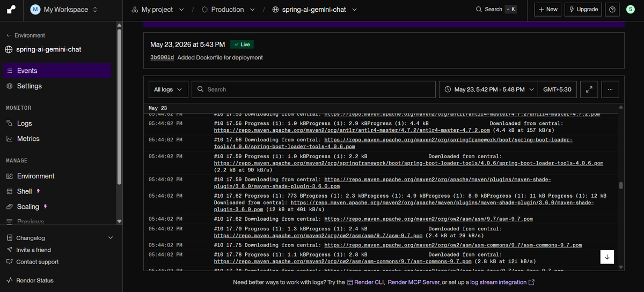Click the Logs magnifier icon
The height and width of the screenshot is (292, 644).
click(9, 123)
